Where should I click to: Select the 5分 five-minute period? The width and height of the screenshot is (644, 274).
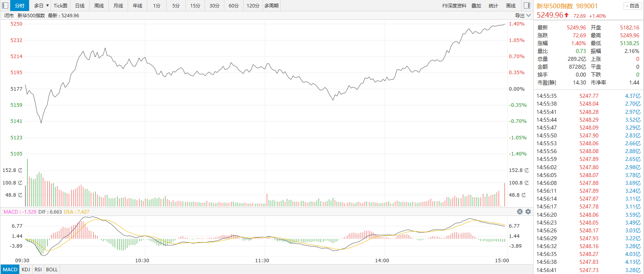176,5
